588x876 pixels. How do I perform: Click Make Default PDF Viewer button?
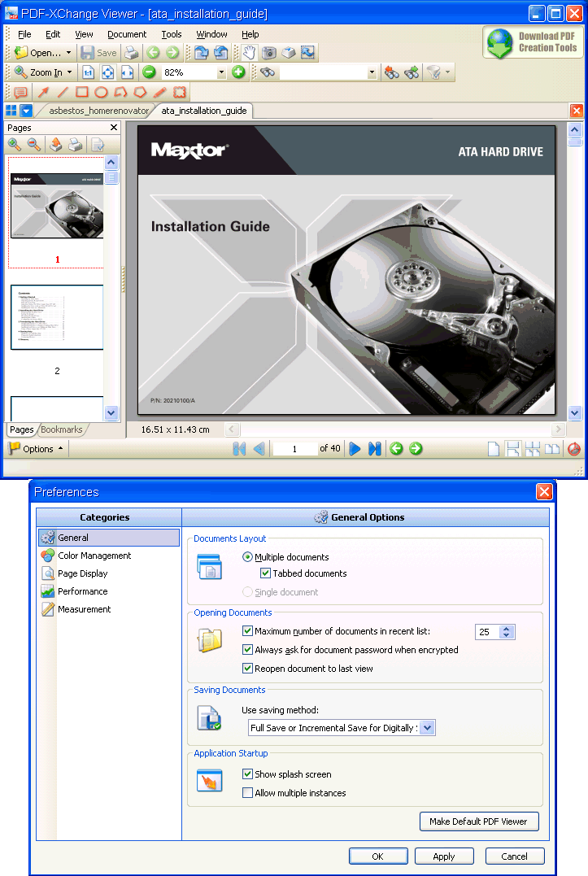coord(478,822)
